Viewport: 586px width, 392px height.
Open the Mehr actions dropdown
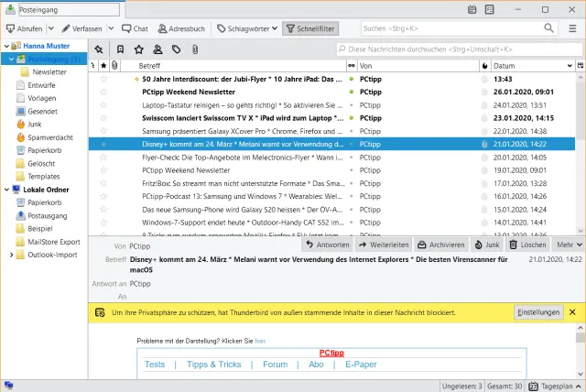pyautogui.click(x=569, y=245)
